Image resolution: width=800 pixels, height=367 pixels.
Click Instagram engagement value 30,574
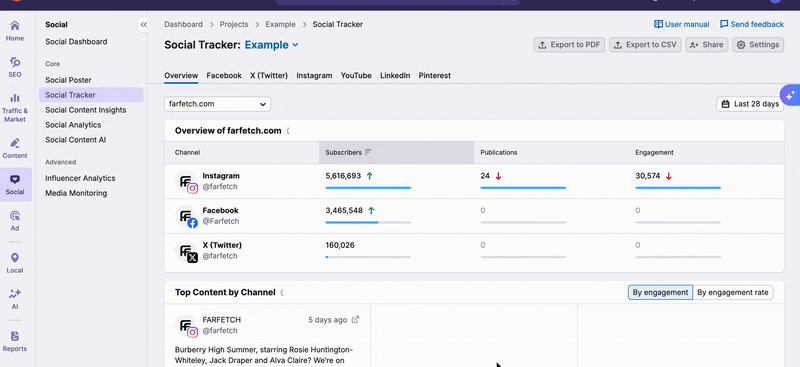[x=647, y=176]
